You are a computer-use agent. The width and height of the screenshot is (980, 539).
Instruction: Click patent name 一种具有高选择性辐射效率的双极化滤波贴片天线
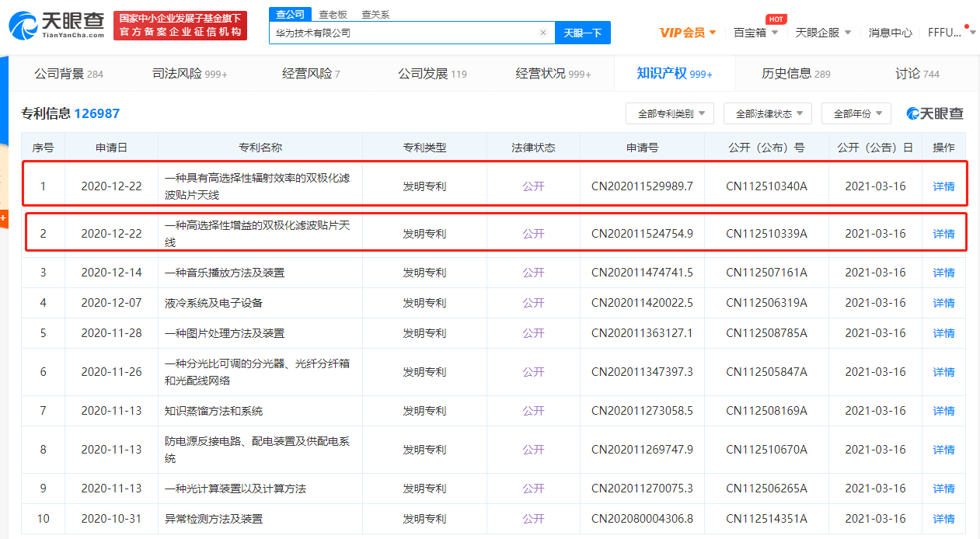click(257, 186)
